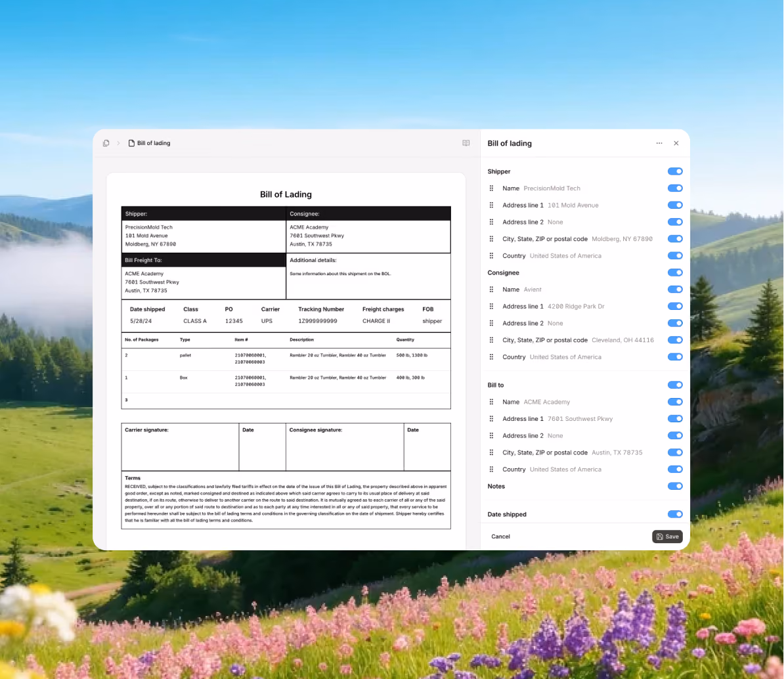Click the UPS carrier value
Screen dimensions: 784x679
(x=267, y=321)
